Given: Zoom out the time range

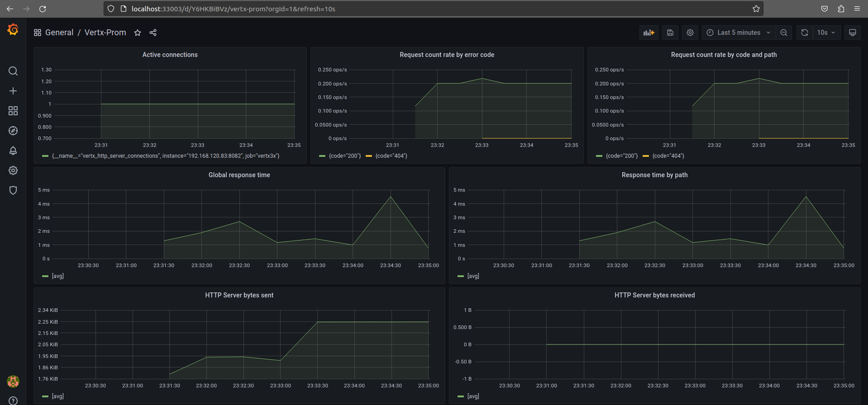Looking at the screenshot, I should click(784, 33).
